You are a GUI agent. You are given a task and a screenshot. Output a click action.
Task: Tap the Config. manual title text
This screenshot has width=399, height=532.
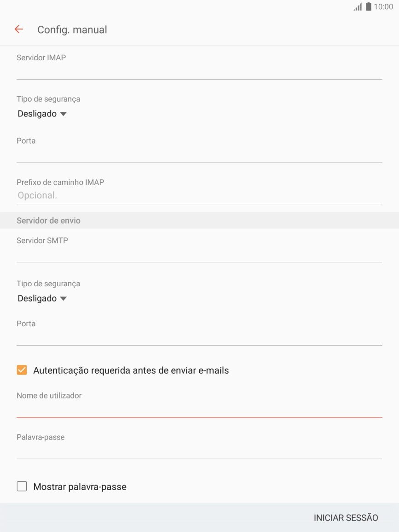tap(72, 29)
